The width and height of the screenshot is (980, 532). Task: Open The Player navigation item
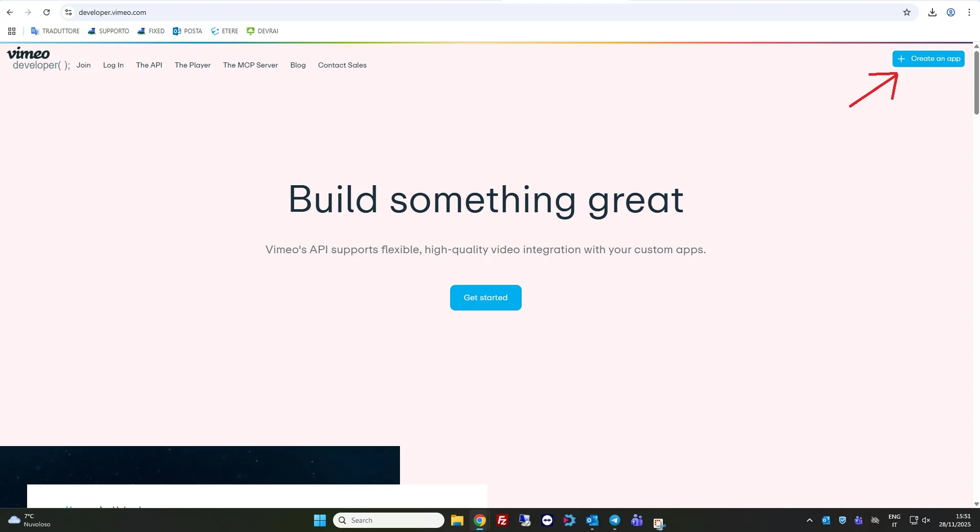click(192, 65)
